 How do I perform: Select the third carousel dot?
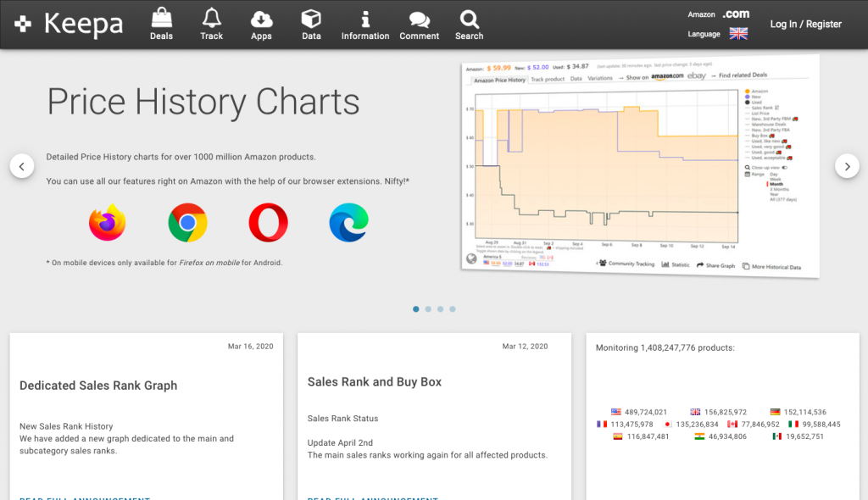[x=440, y=309]
